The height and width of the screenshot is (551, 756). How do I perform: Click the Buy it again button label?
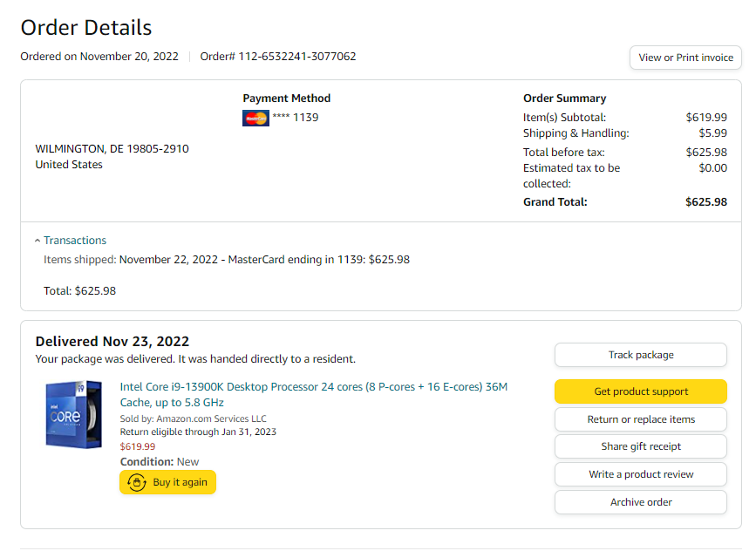[x=180, y=482]
